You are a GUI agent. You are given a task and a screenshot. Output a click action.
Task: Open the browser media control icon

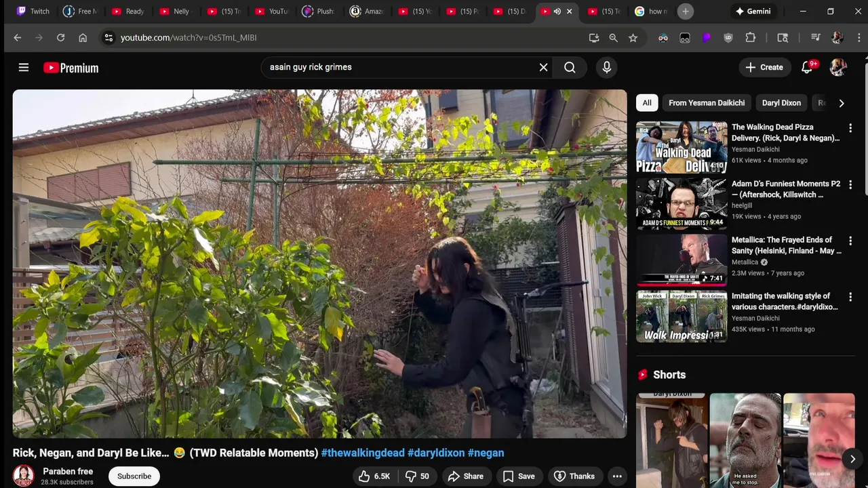pos(816,38)
